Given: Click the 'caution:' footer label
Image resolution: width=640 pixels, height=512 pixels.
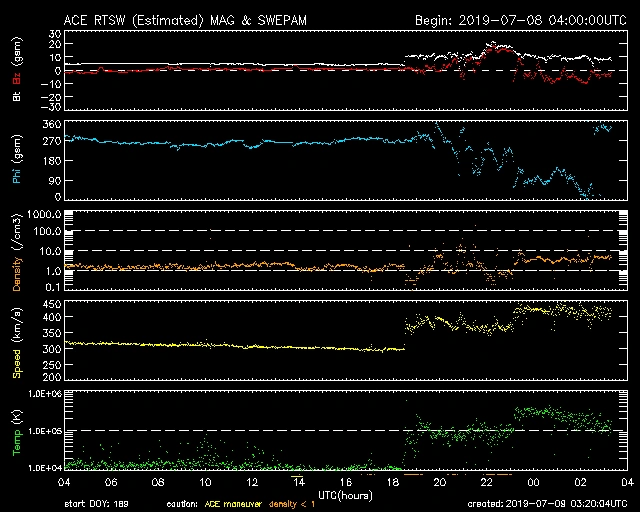Looking at the screenshot, I should (x=182, y=504).
